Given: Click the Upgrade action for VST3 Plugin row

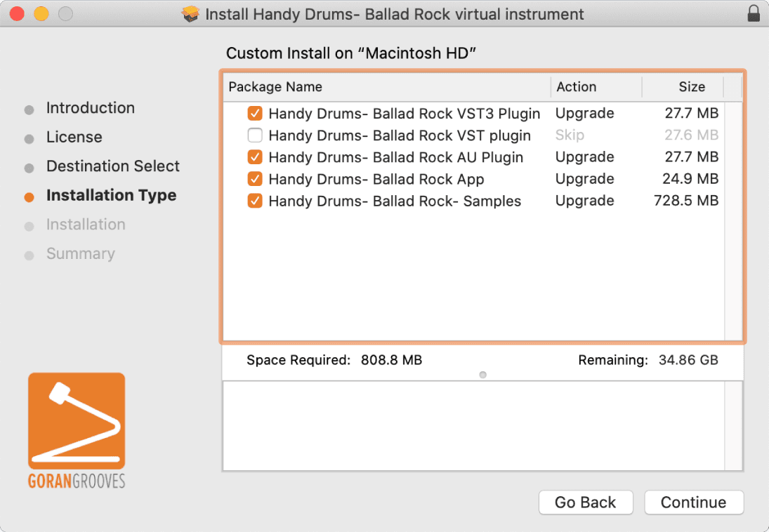Looking at the screenshot, I should [584, 113].
